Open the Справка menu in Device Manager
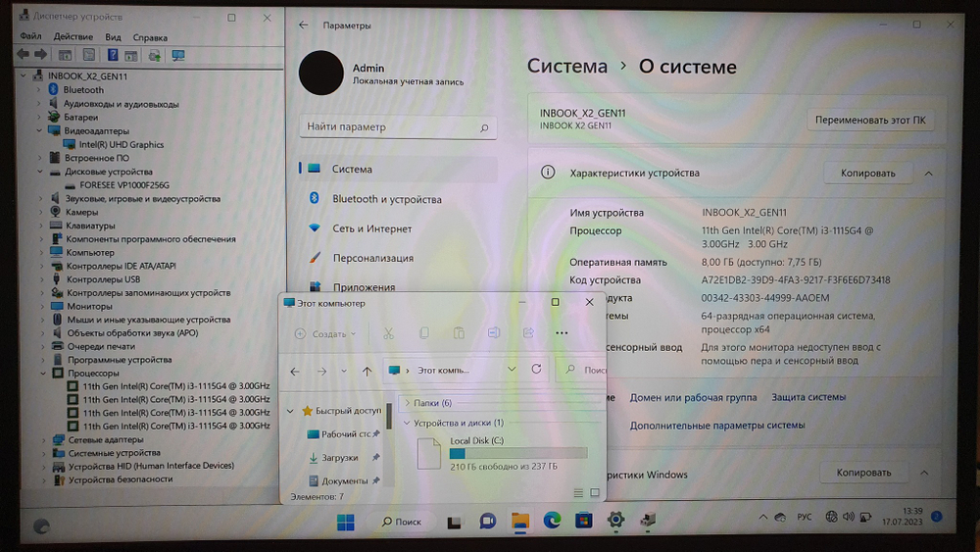The width and height of the screenshot is (980, 552). tap(150, 37)
